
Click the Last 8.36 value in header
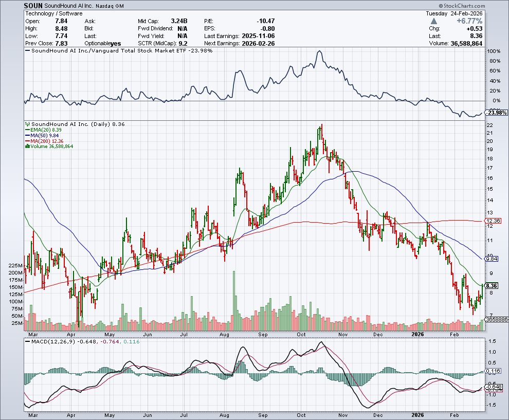point(476,35)
